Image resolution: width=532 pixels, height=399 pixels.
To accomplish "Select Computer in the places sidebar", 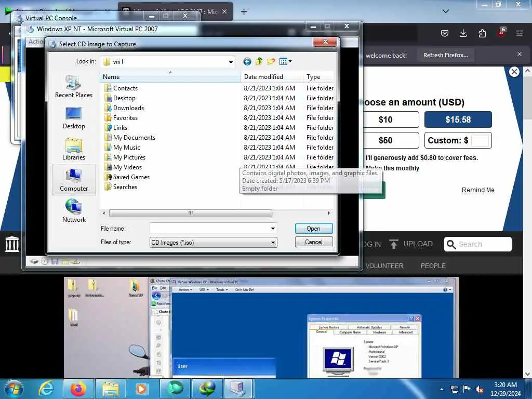I will (74, 180).
